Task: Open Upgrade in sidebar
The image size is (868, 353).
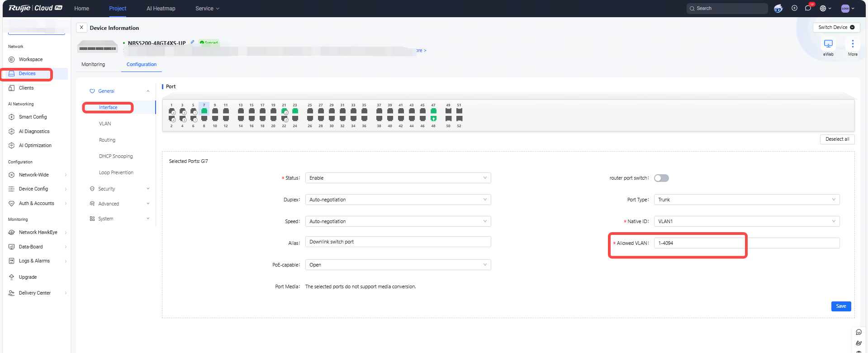Action: (28, 277)
